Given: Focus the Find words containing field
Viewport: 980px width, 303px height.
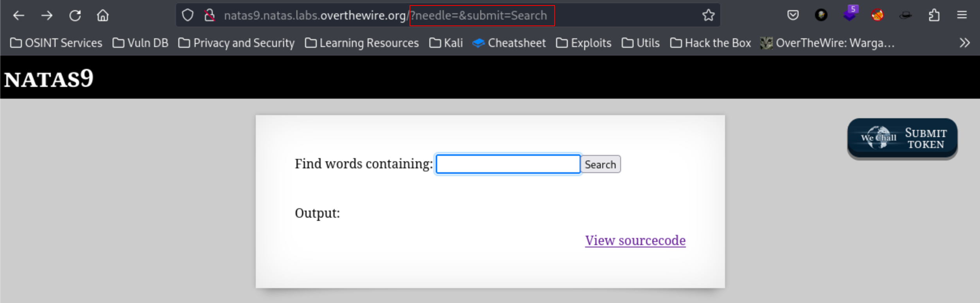Looking at the screenshot, I should tap(508, 164).
